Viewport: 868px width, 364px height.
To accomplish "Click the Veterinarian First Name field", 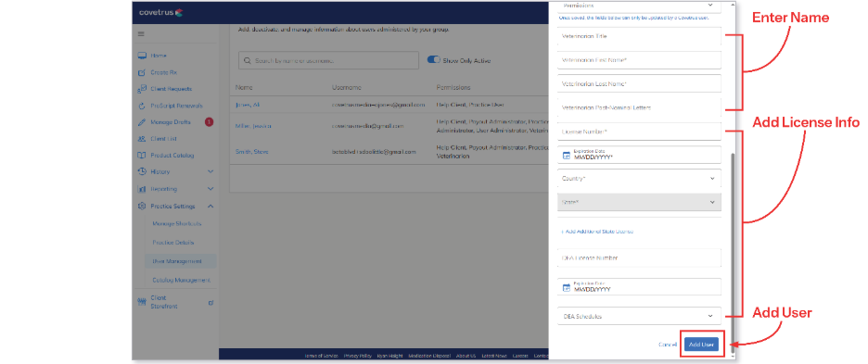I will click(x=639, y=60).
